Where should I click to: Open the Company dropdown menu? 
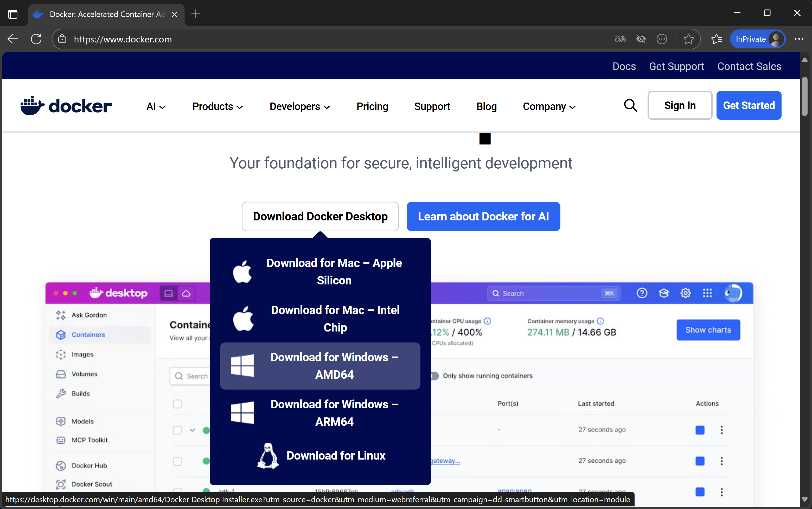coord(549,106)
